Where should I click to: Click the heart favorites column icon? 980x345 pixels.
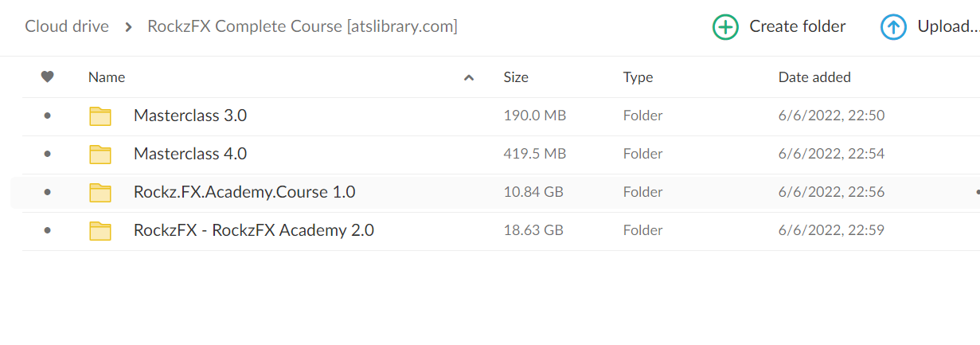coord(48,77)
